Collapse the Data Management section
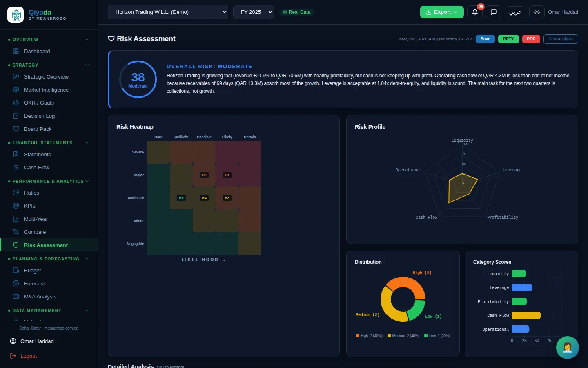This screenshot has width=588, height=368. pos(87,310)
